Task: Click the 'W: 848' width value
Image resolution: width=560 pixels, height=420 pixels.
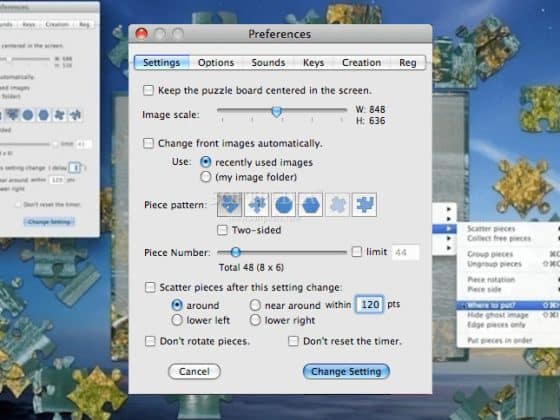Action: (x=370, y=109)
